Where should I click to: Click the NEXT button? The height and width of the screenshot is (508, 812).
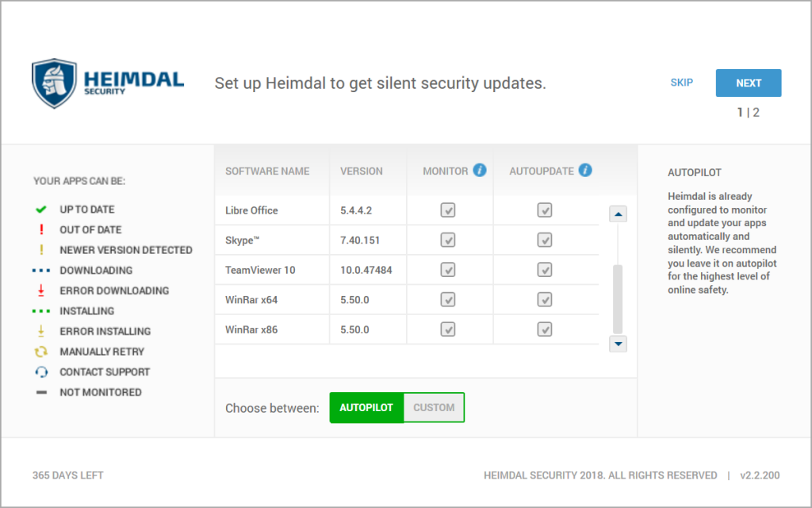[748, 83]
